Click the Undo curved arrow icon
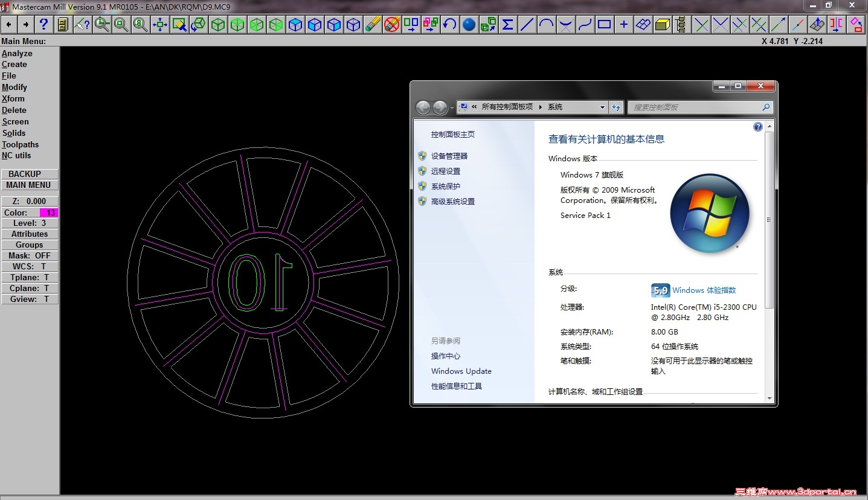The height and width of the screenshot is (500, 868). 450,25
